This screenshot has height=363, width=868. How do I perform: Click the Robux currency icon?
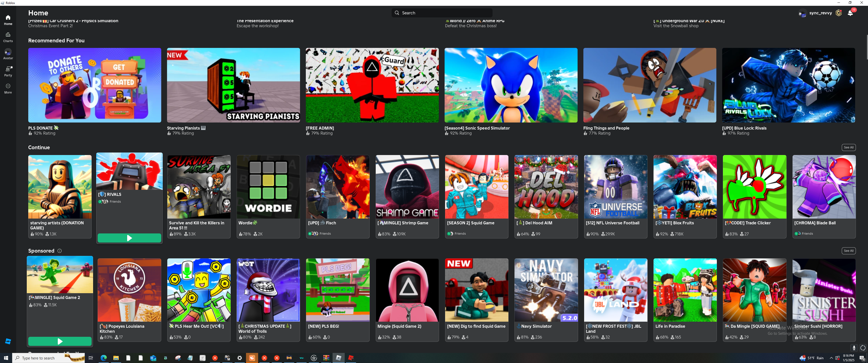(x=839, y=13)
